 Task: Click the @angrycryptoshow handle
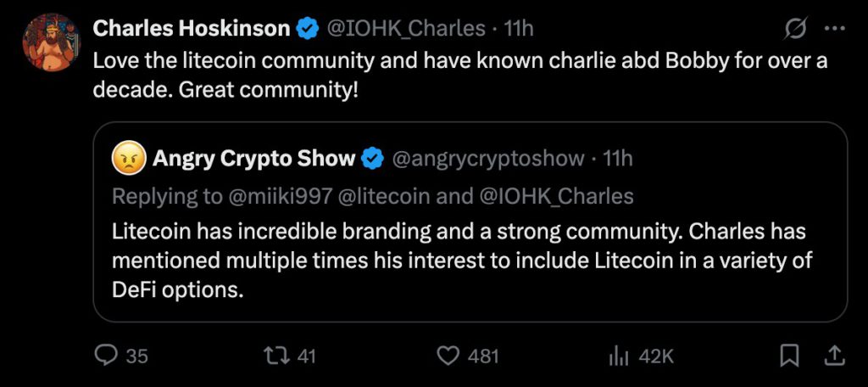(487, 159)
